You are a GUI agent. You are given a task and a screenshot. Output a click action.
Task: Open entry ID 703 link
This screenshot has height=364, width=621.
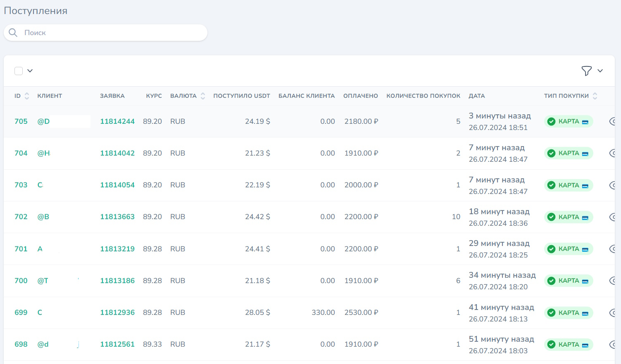click(21, 185)
